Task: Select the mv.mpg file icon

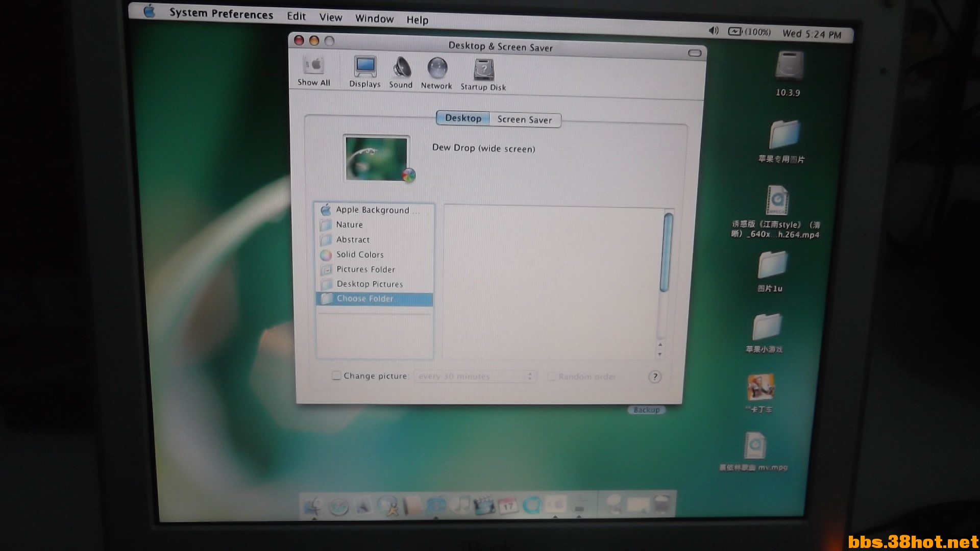Action: (754, 445)
